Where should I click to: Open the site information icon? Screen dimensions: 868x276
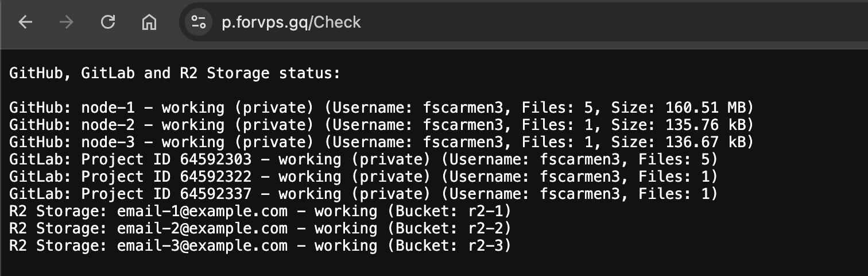coord(199,22)
